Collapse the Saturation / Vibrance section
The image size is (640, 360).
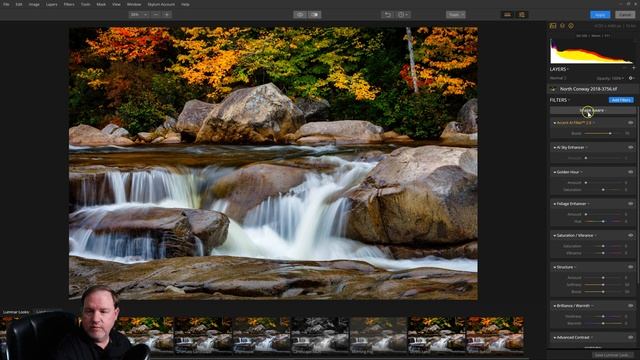(555, 236)
